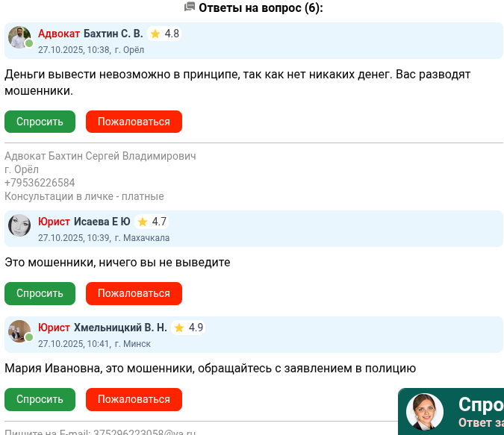Screen dimensions: 504x435
Task: Click answer text starting Мария Ивановна, это мошенники
Action: (211, 368)
